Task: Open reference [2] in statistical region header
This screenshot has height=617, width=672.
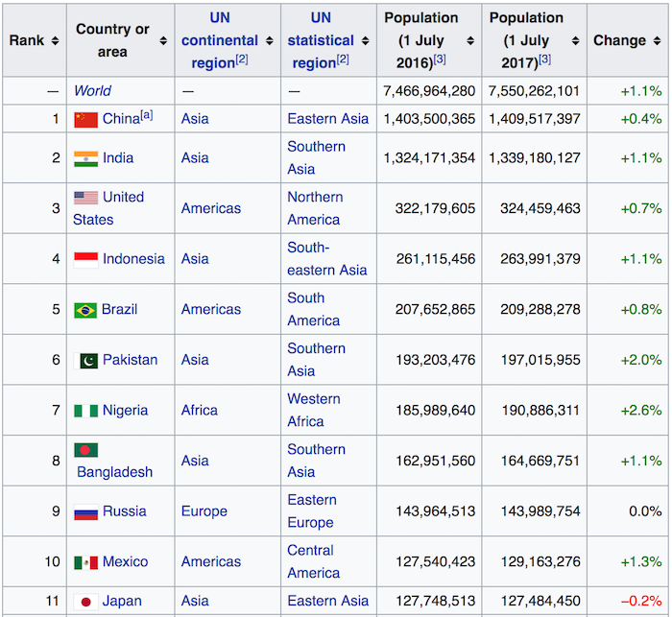Action: coord(343,59)
